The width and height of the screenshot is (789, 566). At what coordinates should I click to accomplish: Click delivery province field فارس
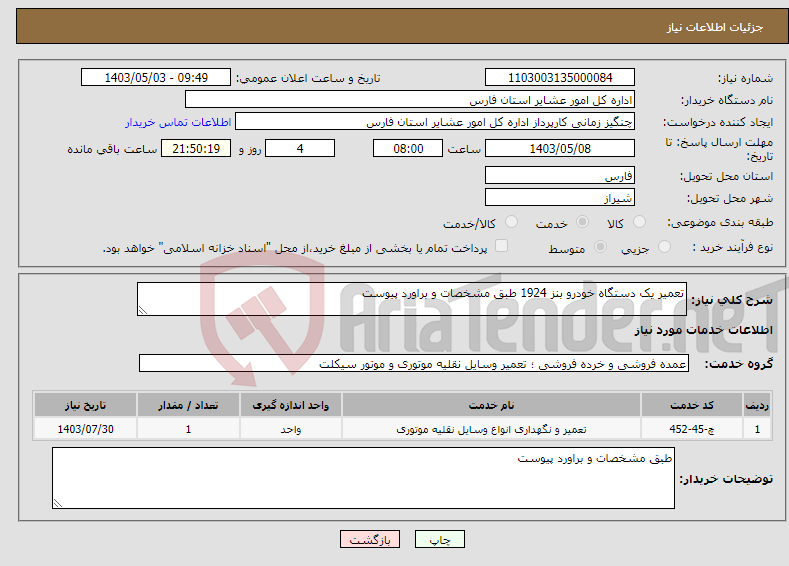(x=560, y=176)
